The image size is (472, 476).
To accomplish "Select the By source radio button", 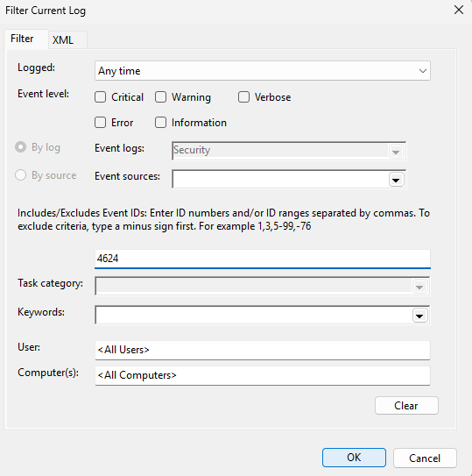I will [20, 175].
